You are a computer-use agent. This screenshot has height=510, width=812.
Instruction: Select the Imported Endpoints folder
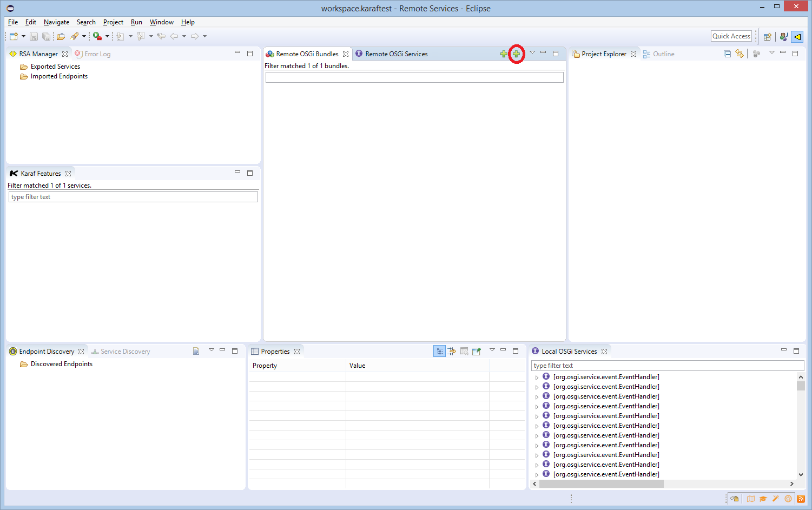[x=59, y=76]
